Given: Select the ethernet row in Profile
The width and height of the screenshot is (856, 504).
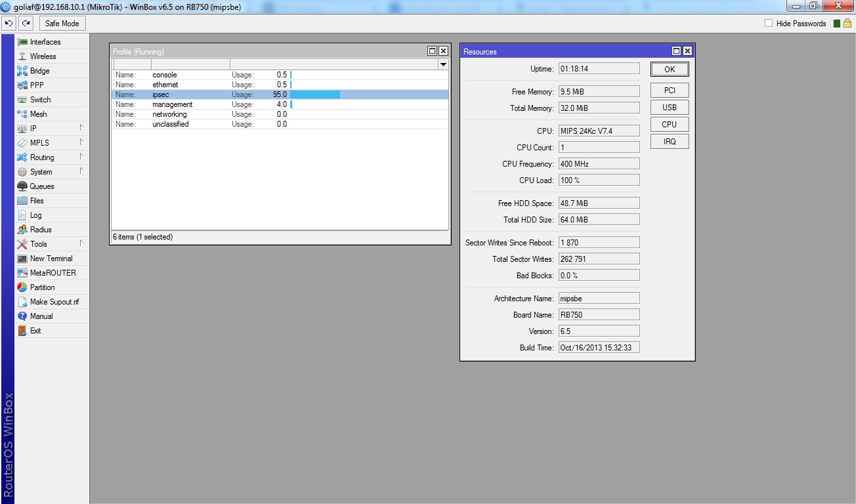Looking at the screenshot, I should point(280,85).
